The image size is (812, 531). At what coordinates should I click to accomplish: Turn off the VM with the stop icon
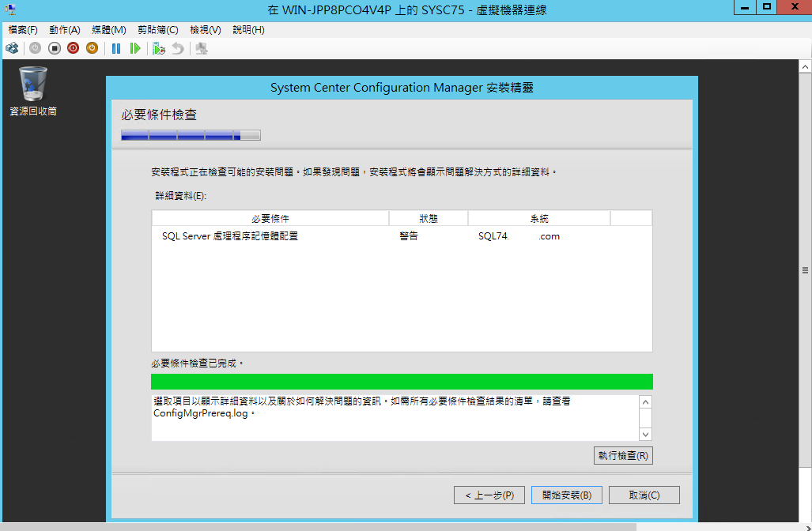tap(55, 49)
